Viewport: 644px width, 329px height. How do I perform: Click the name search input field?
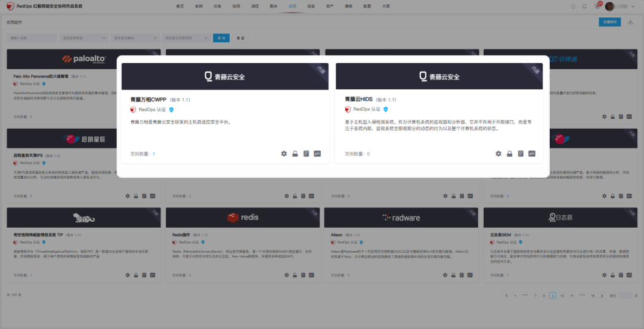(x=32, y=38)
